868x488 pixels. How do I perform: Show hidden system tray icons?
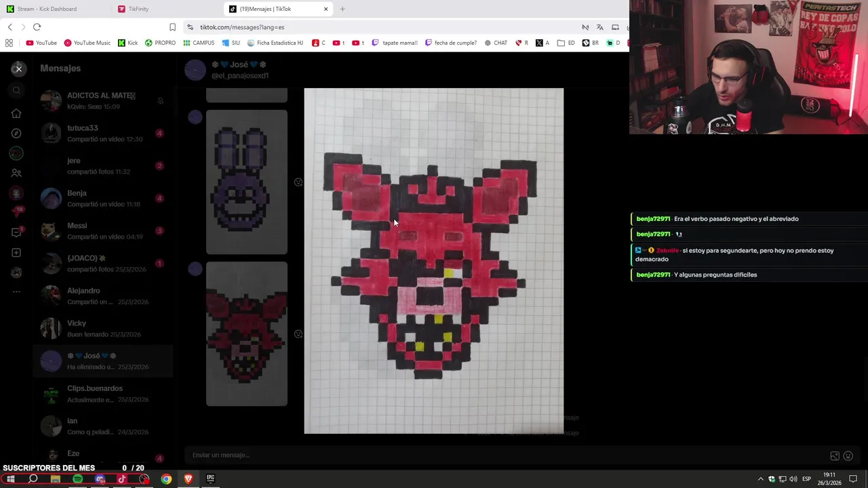(760, 479)
